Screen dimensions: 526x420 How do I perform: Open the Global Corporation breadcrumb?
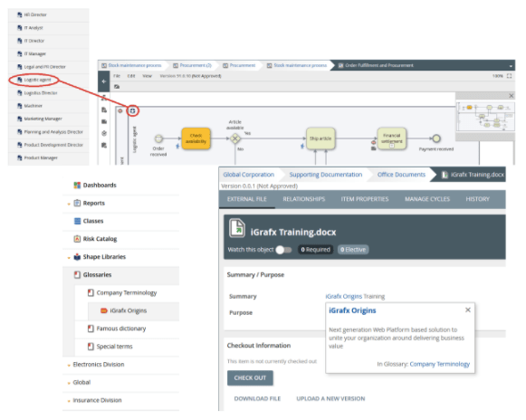pos(249,175)
